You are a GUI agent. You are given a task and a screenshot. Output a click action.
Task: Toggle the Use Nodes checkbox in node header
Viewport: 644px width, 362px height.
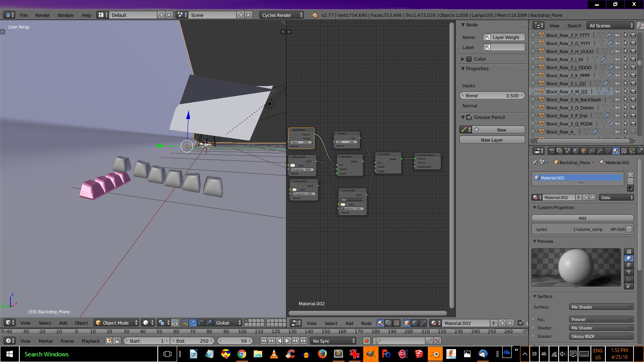[520, 323]
